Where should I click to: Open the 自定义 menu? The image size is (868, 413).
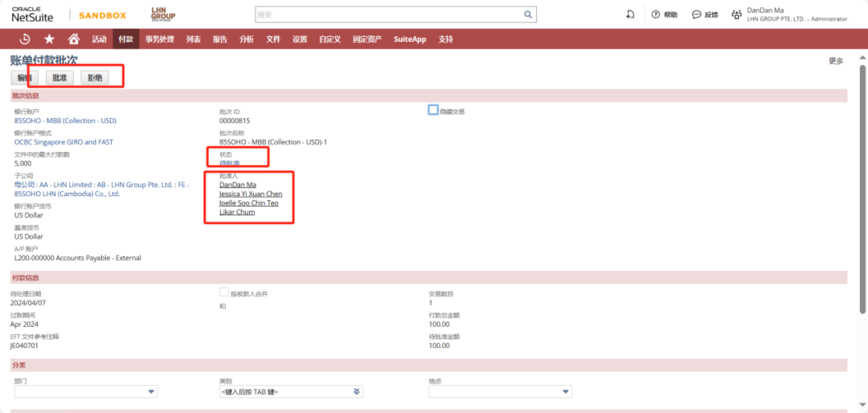point(330,39)
